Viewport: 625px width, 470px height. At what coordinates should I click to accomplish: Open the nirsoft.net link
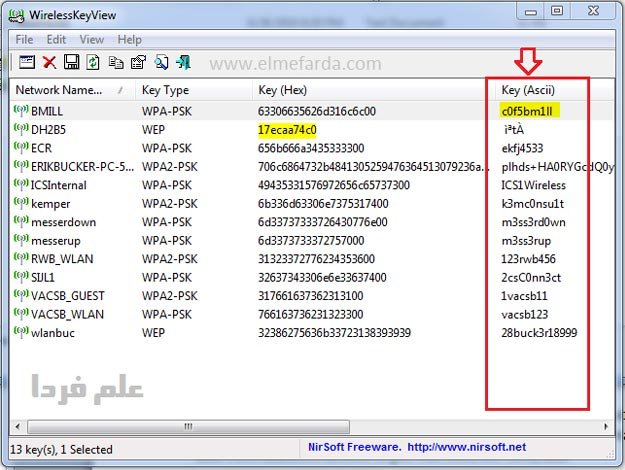[466, 447]
